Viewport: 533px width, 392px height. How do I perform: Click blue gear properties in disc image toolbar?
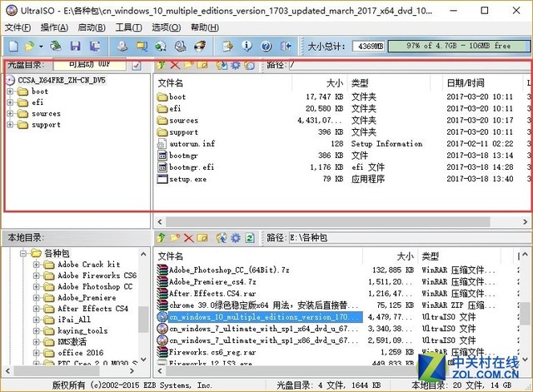pos(235,65)
